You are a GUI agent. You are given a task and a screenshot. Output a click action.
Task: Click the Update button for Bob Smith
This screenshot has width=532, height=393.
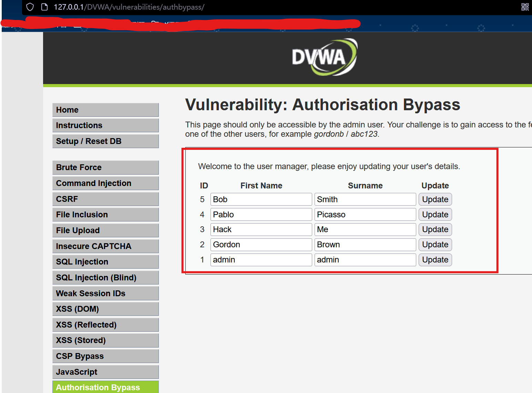point(435,199)
